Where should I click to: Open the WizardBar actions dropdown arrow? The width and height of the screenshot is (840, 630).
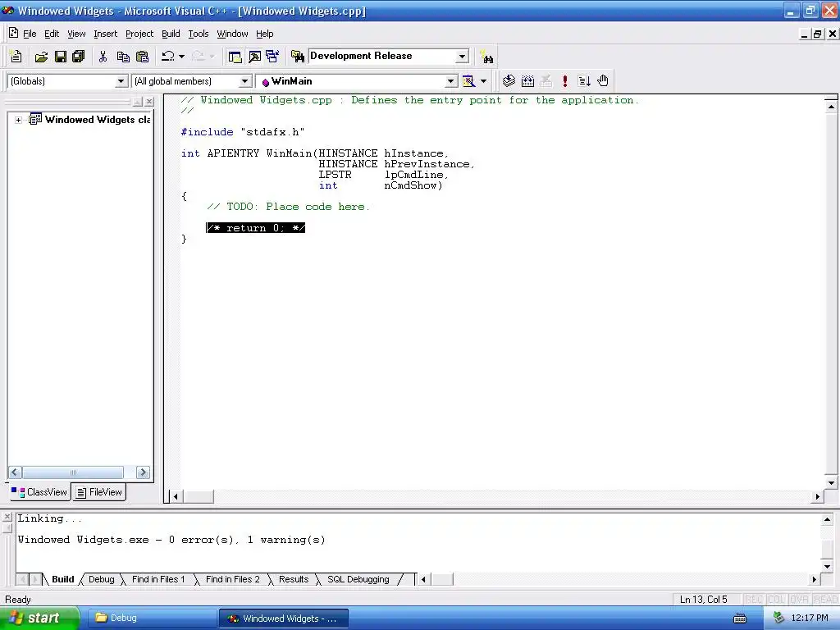coord(483,81)
